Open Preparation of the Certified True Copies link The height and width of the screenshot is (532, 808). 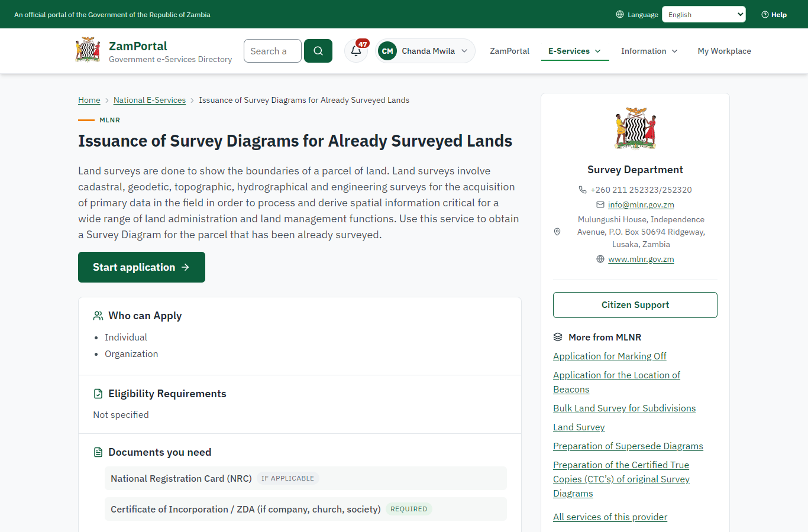pos(622,479)
